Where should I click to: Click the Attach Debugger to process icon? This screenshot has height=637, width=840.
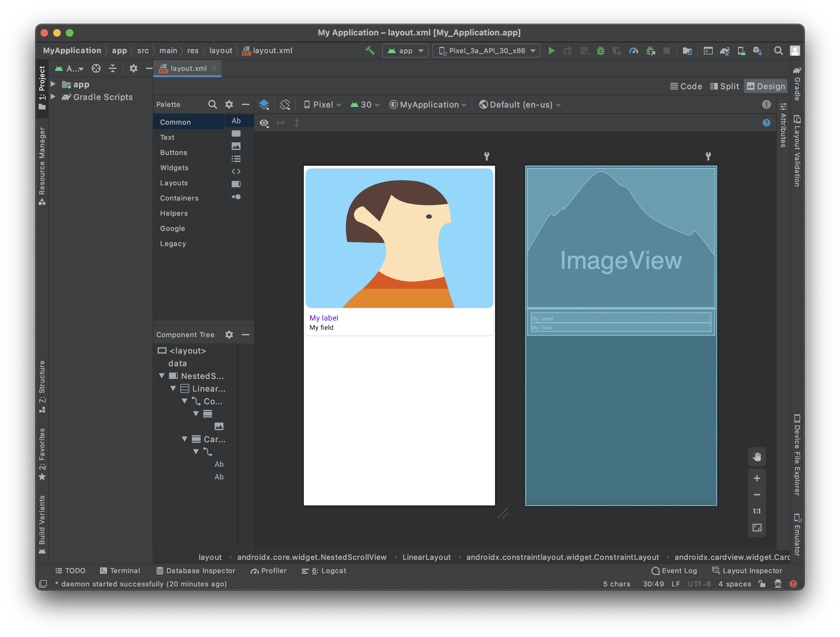650,51
